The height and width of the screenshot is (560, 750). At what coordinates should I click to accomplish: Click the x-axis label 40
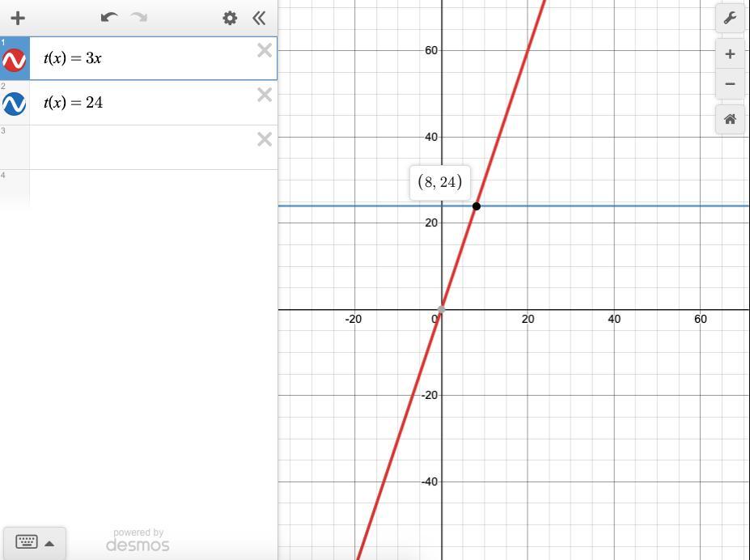click(614, 319)
